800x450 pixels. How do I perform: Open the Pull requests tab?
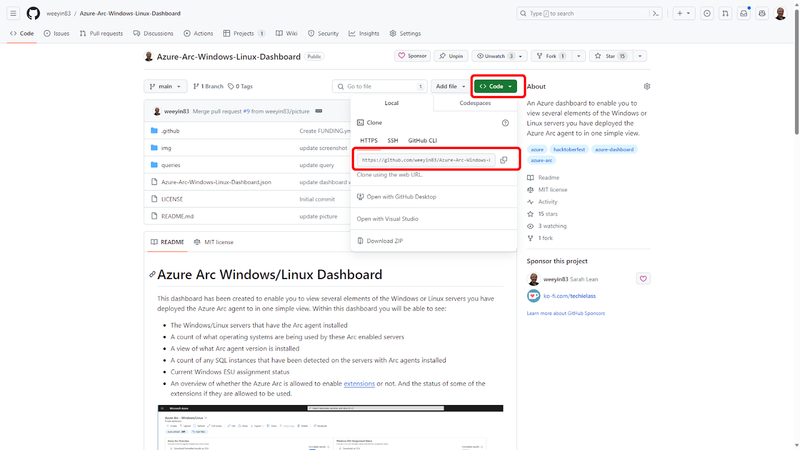(101, 33)
